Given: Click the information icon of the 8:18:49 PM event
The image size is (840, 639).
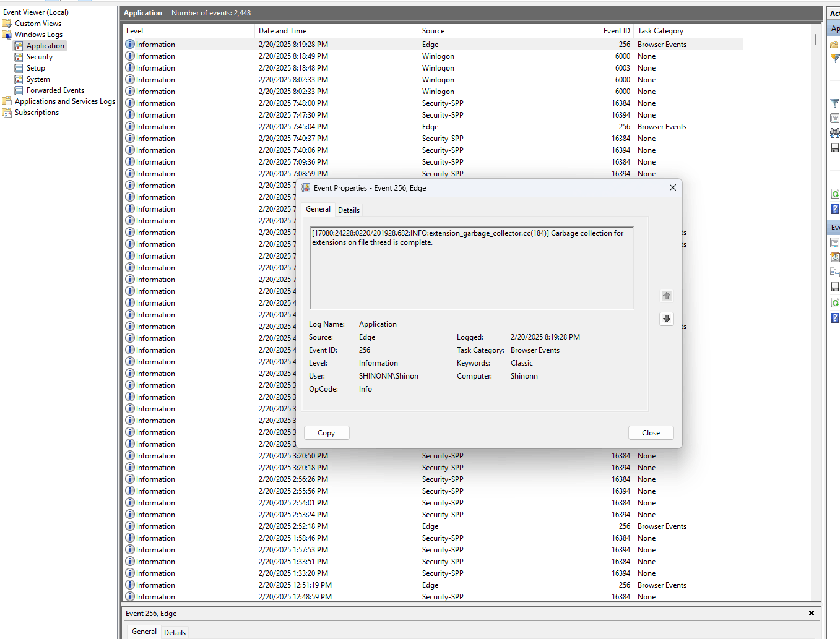Looking at the screenshot, I should coord(130,56).
